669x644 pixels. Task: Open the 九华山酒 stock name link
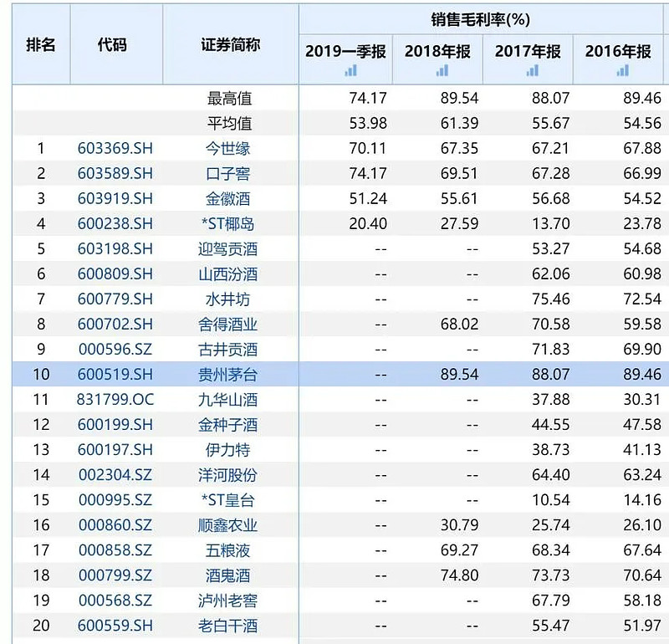click(x=227, y=400)
